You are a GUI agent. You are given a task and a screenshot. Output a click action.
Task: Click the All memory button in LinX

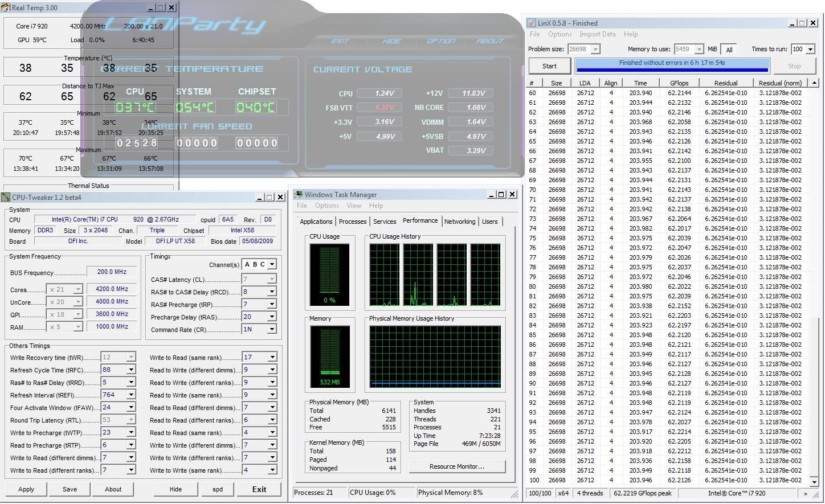tap(729, 50)
